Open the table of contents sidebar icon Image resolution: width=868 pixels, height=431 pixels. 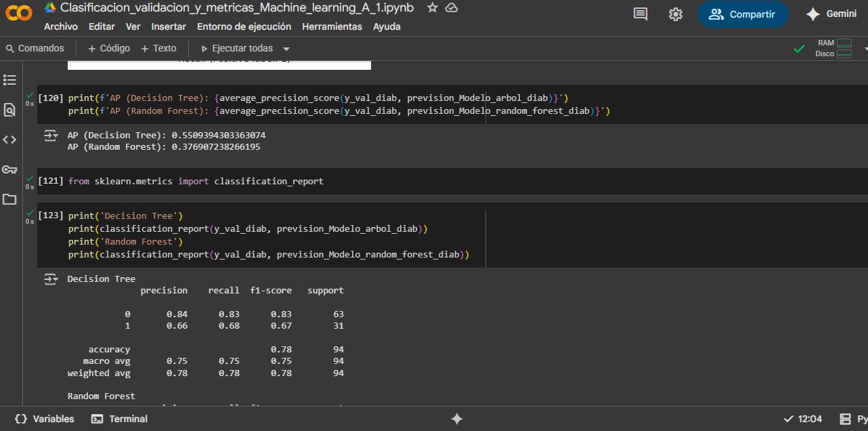click(9, 80)
